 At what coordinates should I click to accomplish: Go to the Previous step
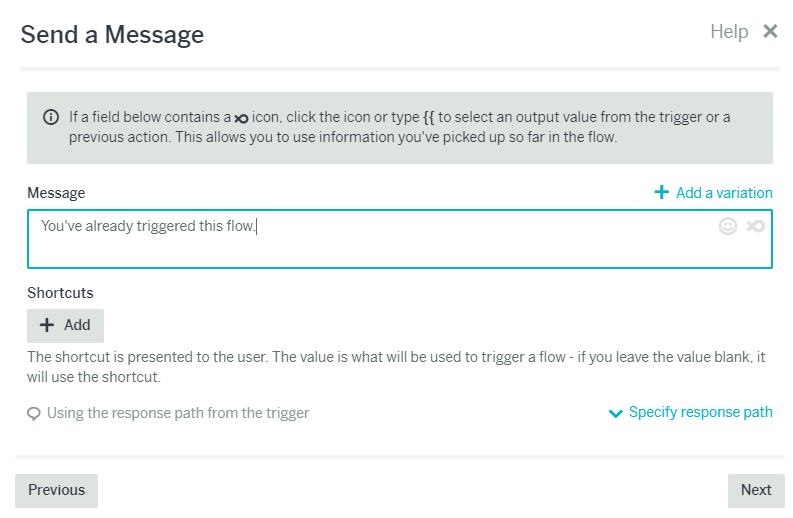click(x=56, y=490)
